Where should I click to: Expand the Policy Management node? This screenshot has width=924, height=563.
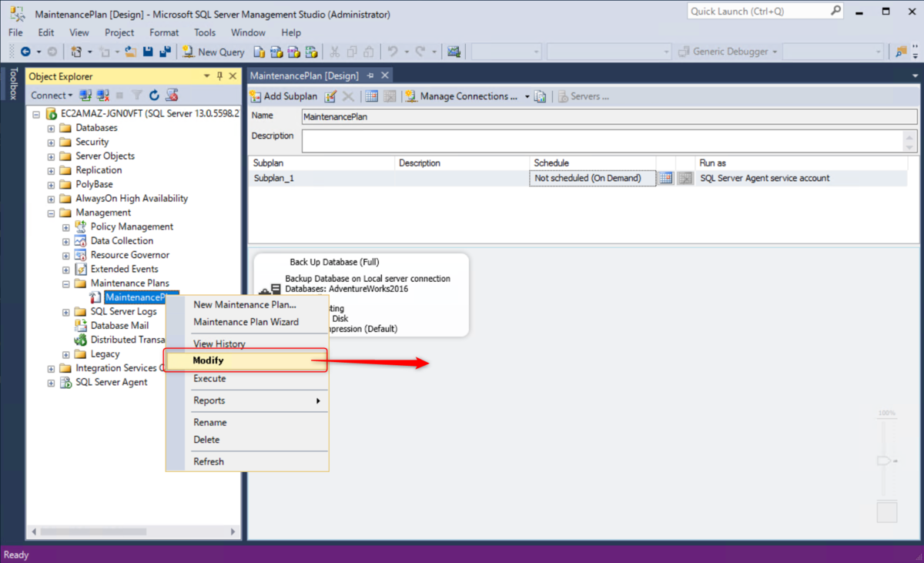click(66, 226)
